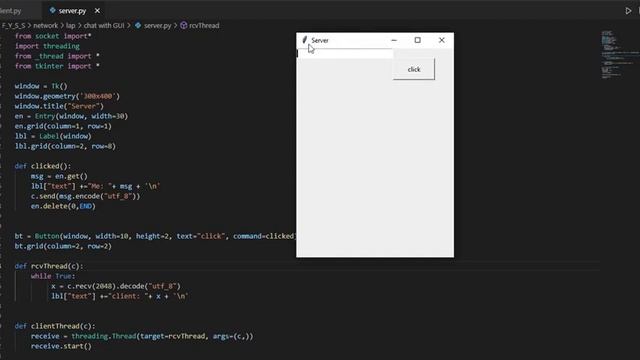Click the line "from tkinter import *"
The width and height of the screenshot is (640, 360).
pyautogui.click(x=57, y=66)
